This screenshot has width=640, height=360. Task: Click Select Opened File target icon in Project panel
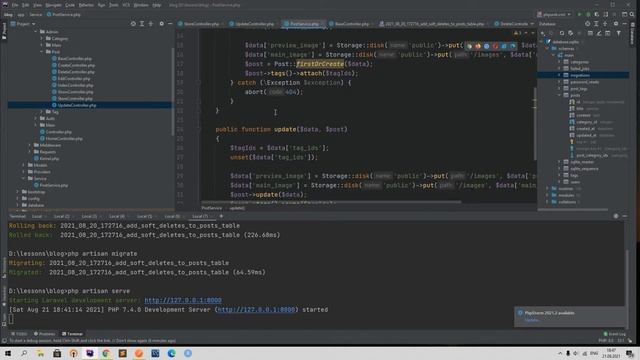click(x=133, y=24)
